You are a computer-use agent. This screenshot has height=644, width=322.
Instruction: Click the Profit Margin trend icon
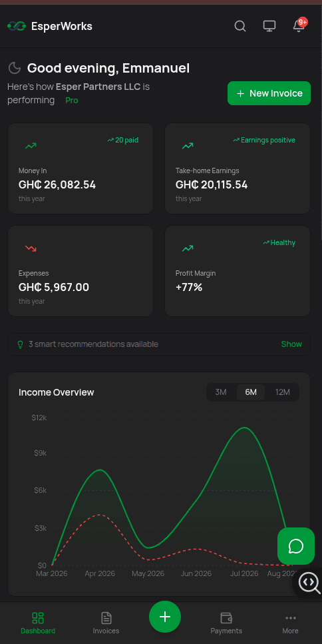point(188,248)
